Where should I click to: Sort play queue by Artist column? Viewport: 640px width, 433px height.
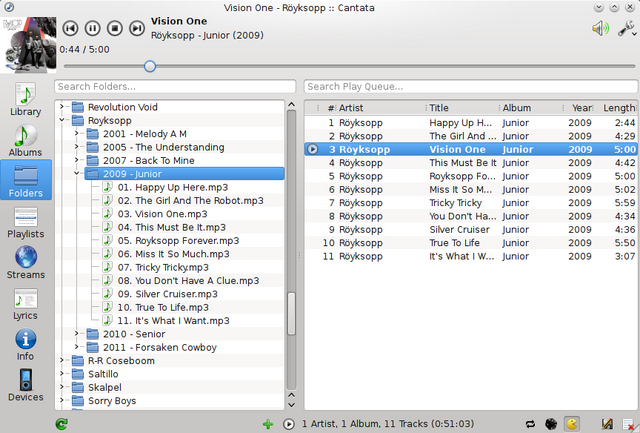pos(380,108)
